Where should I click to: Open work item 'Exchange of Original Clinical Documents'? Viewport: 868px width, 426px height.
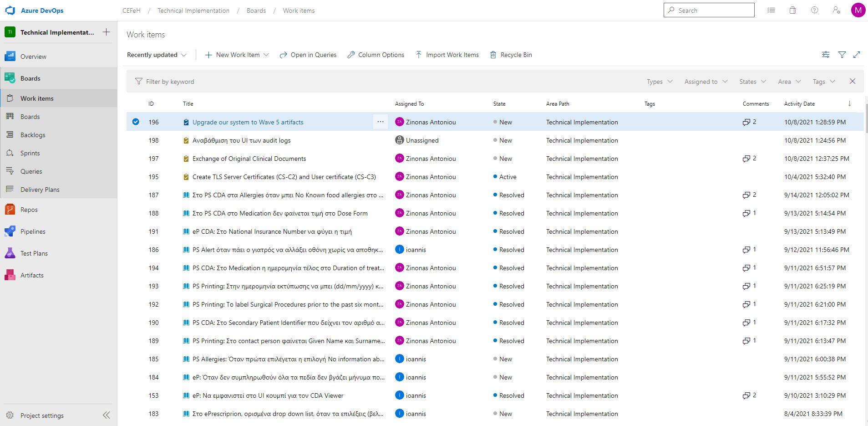pyautogui.click(x=249, y=159)
